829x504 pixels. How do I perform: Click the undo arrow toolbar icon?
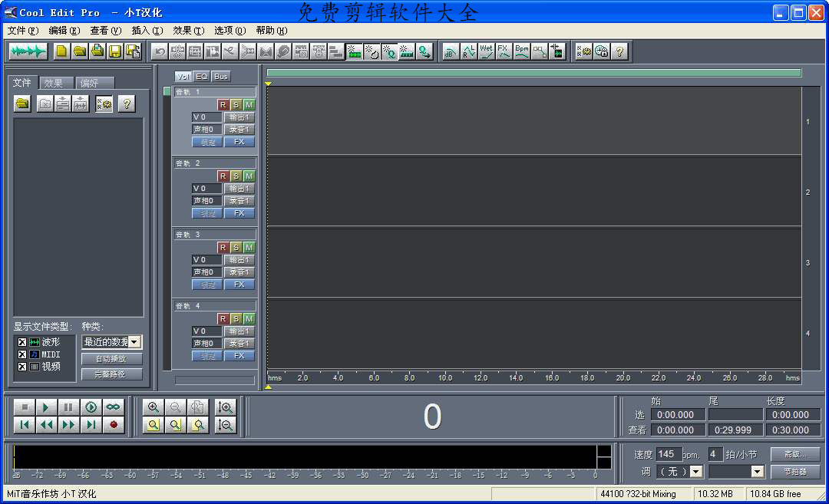point(160,51)
